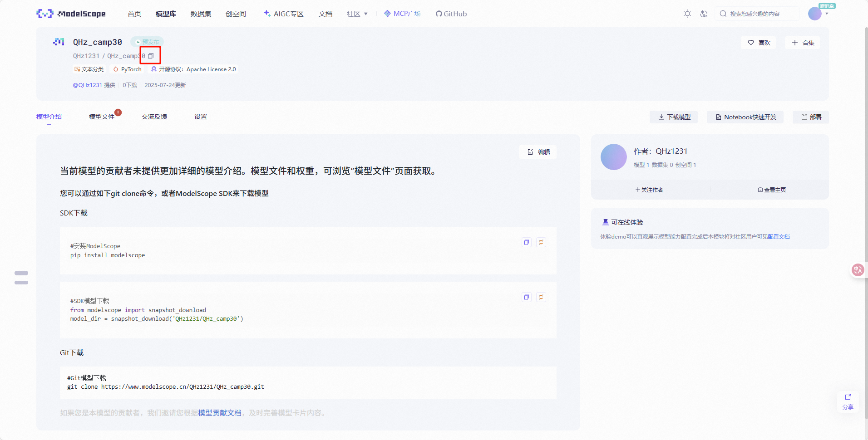Copy the snapshot_download SDK code
Image resolution: width=868 pixels, height=440 pixels.
(x=527, y=297)
